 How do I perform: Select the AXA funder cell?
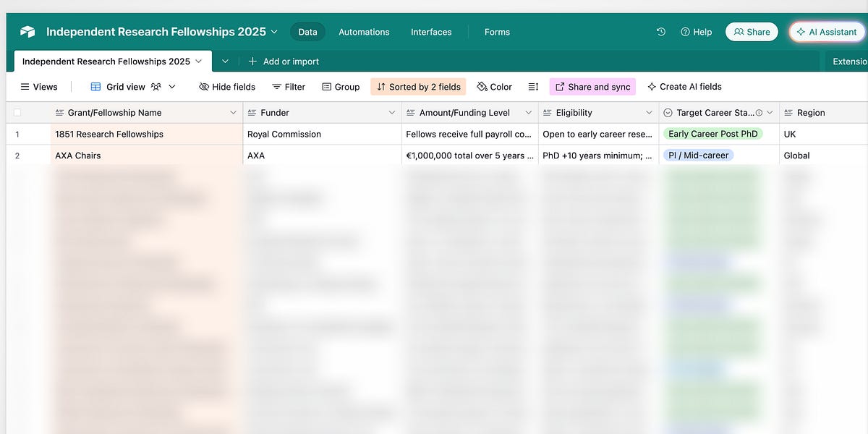(x=323, y=156)
